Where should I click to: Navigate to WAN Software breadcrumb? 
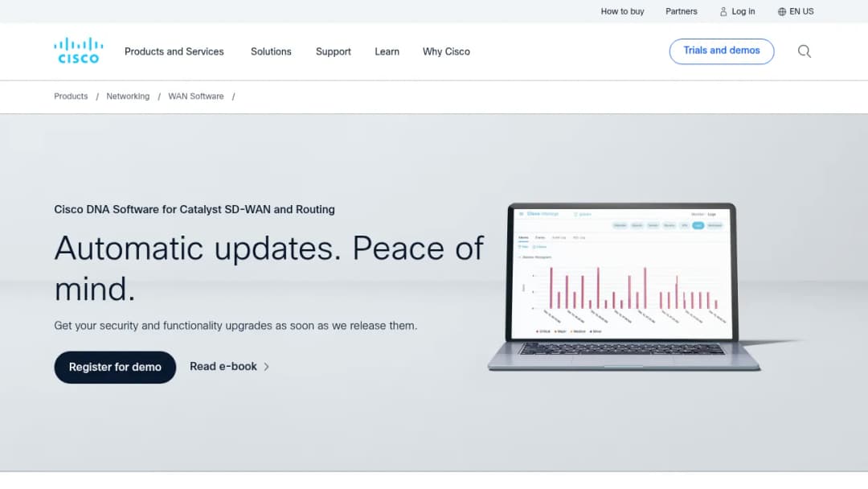(196, 97)
